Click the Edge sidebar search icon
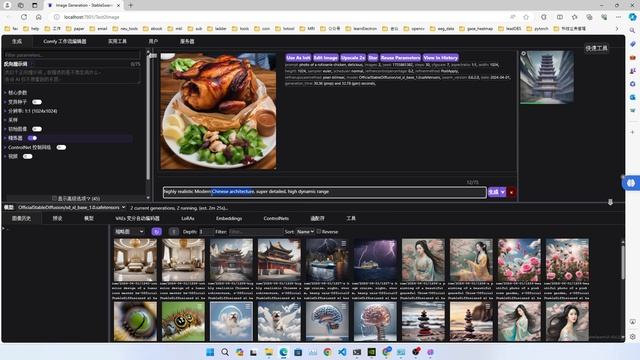The image size is (640, 360). pos(632,30)
